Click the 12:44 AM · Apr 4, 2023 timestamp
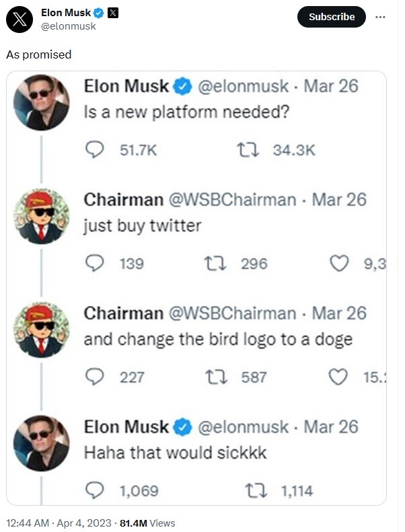Viewport: 405px width, 532px height. 59,523
